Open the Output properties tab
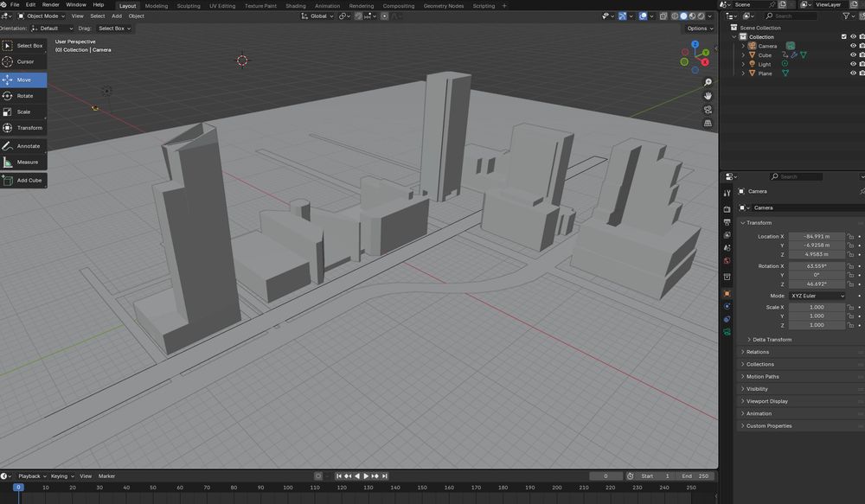 click(x=727, y=222)
